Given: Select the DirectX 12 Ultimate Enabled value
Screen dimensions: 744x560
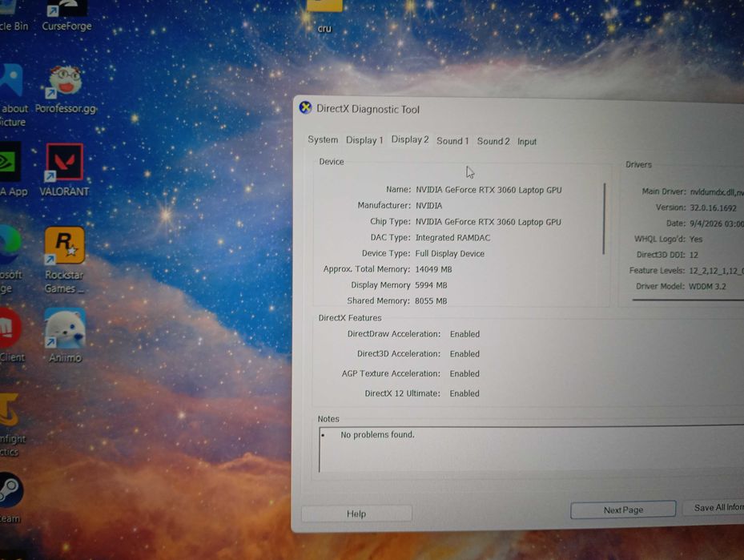Looking at the screenshot, I should point(464,393).
